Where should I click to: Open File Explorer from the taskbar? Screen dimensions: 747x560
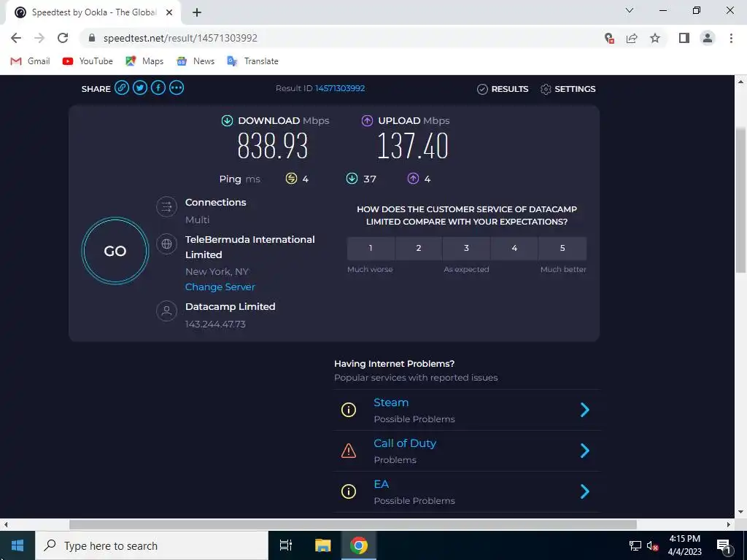click(x=322, y=545)
